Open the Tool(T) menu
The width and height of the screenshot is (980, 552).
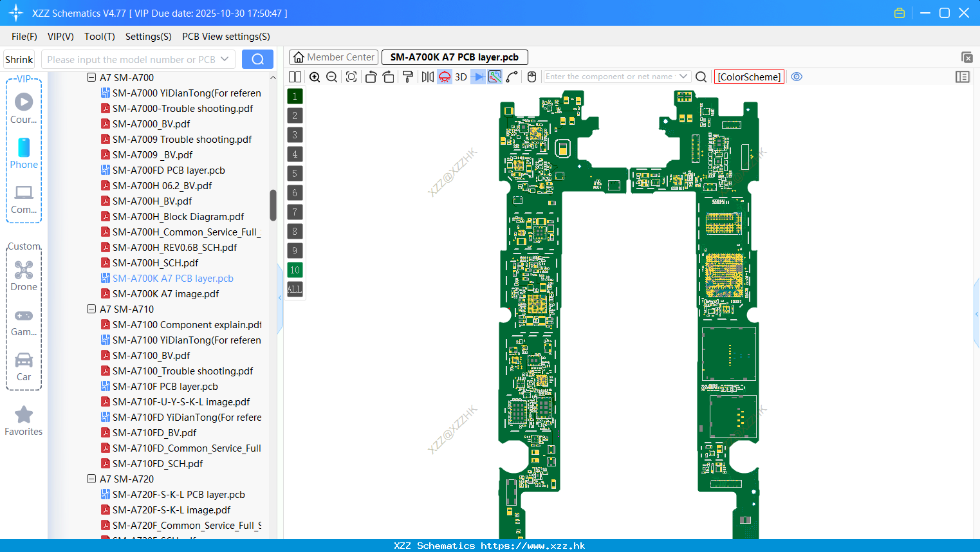[x=100, y=37]
